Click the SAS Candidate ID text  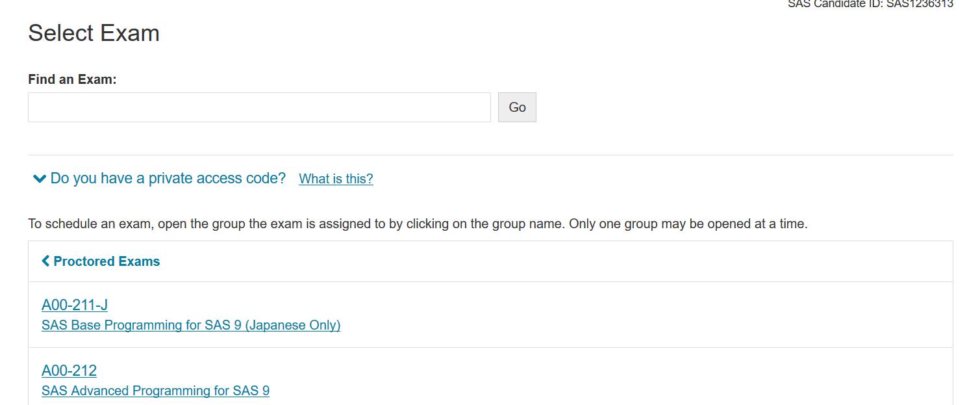pyautogui.click(x=870, y=4)
